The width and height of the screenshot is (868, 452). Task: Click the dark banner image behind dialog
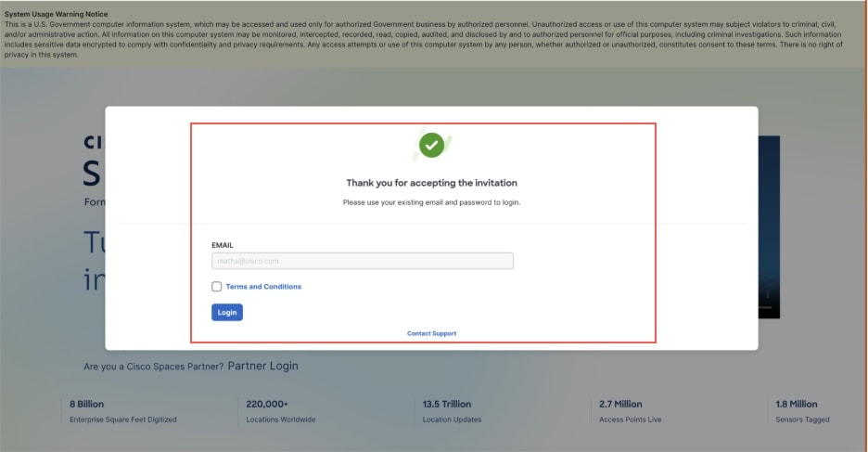(x=769, y=223)
